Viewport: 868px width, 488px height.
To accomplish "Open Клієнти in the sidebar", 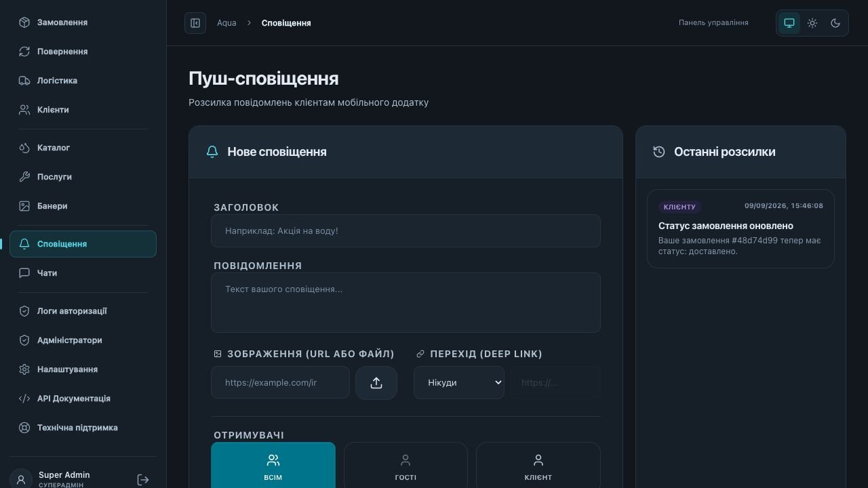I will 83,110.
